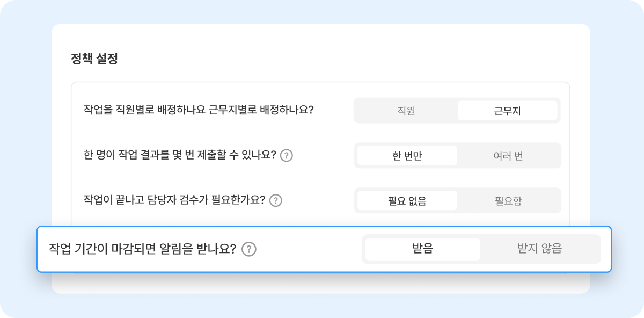This screenshot has width=644, height=318.
Task: Disable deadline alerts with 받지 않음
Action: [539, 249]
